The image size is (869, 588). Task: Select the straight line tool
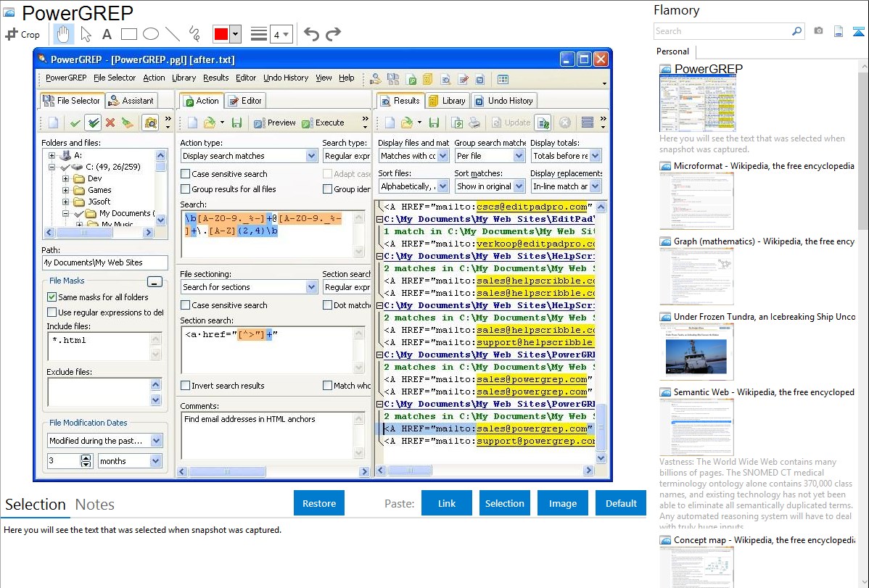point(173,34)
